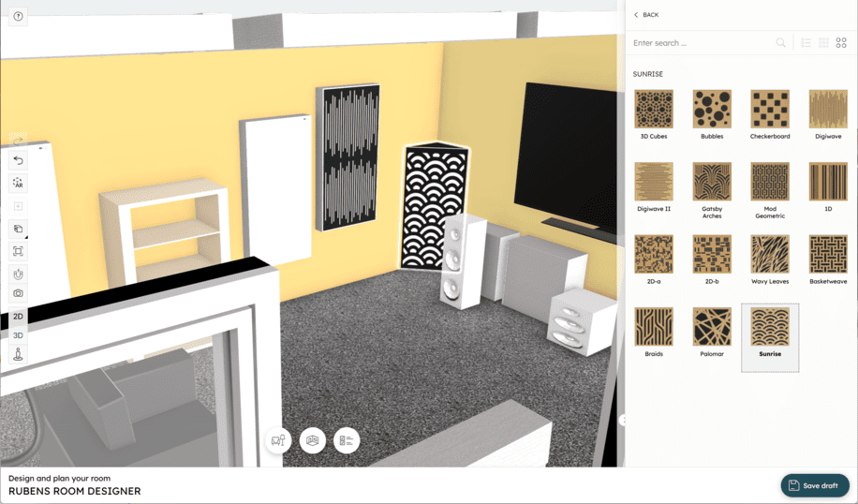Expand the copy tool options flyout

(25, 236)
